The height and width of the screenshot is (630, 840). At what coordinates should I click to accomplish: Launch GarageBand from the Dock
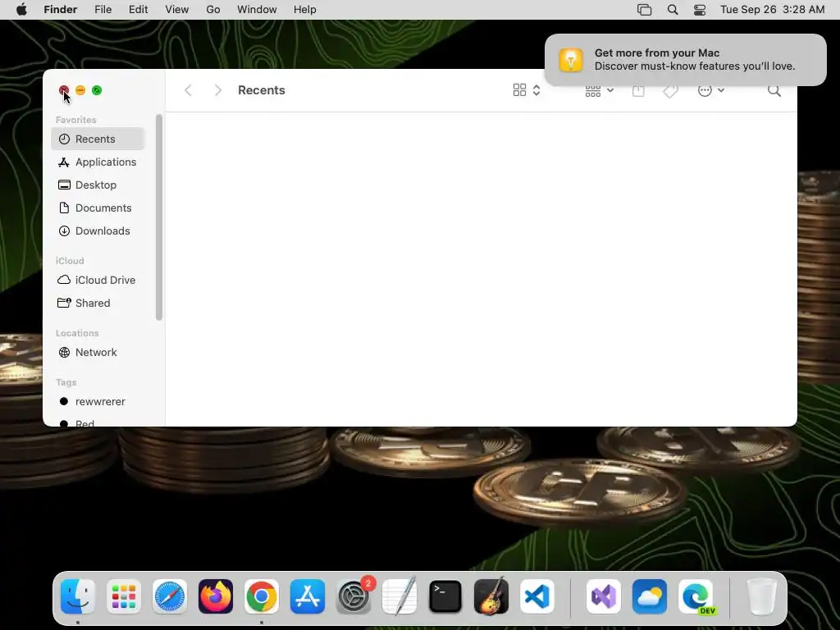point(491,596)
